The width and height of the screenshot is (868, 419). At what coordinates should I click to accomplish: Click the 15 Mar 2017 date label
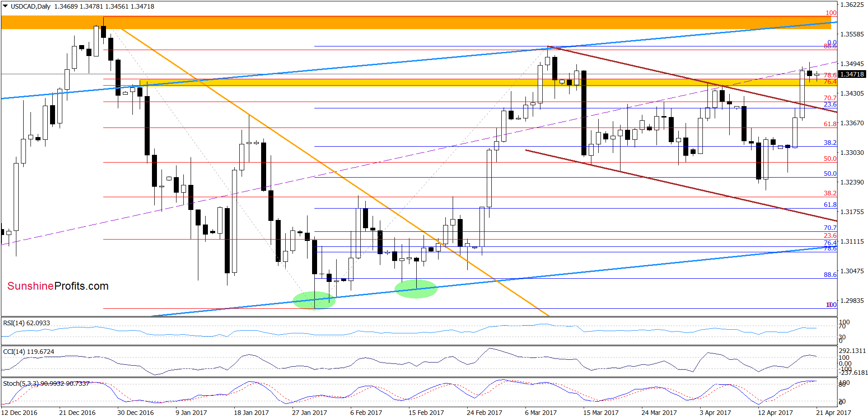[601, 413]
